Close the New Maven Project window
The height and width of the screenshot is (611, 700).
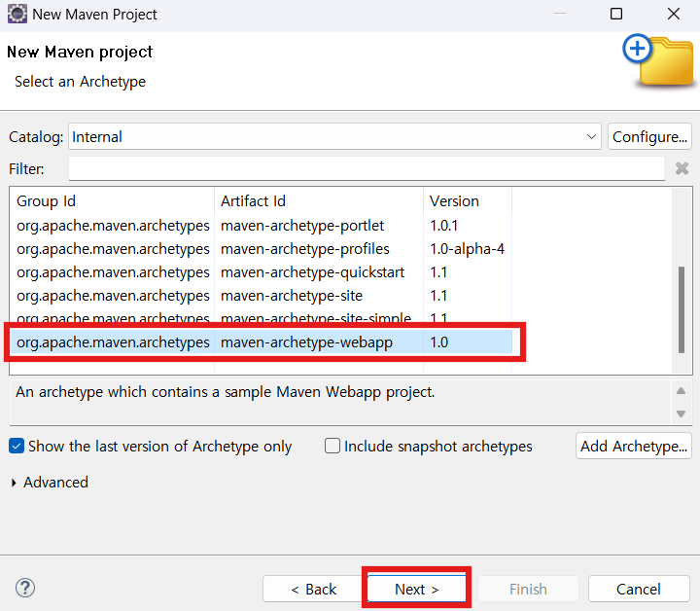click(673, 14)
